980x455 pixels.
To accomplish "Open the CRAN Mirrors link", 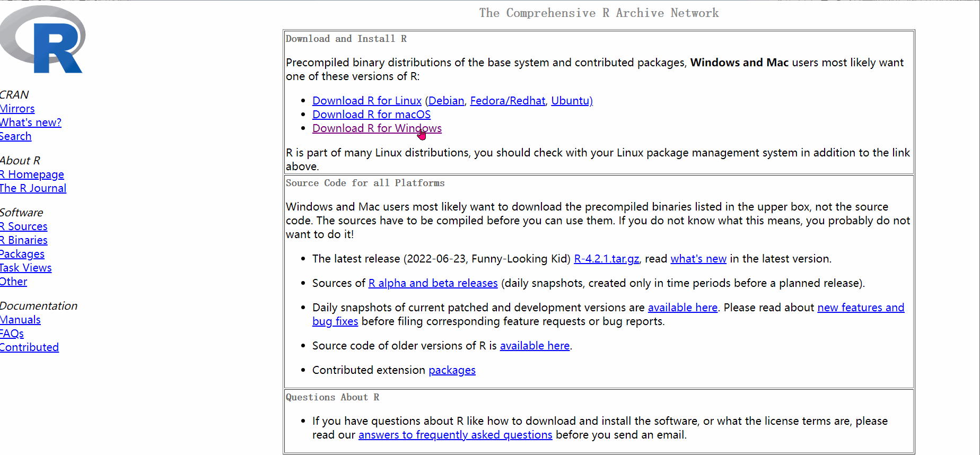I will 17,109.
